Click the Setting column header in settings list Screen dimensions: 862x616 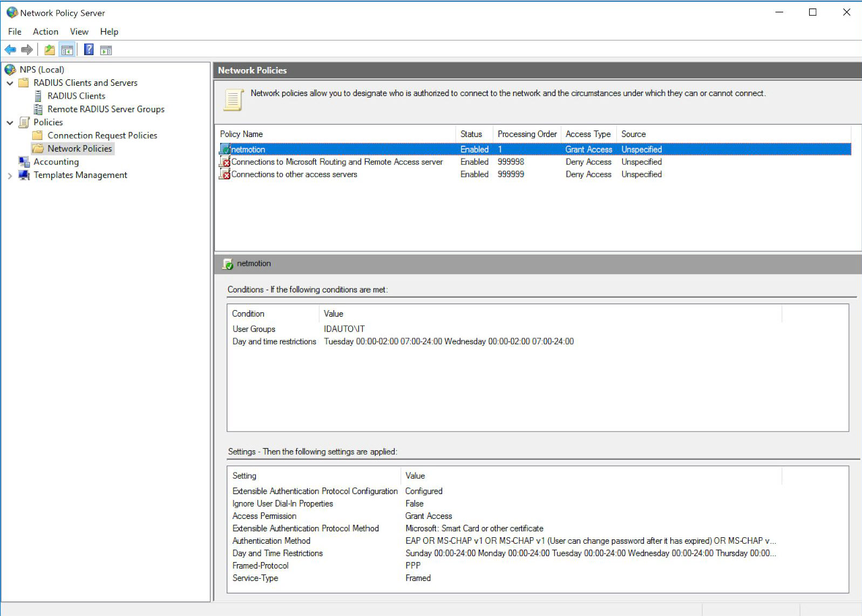click(315, 476)
